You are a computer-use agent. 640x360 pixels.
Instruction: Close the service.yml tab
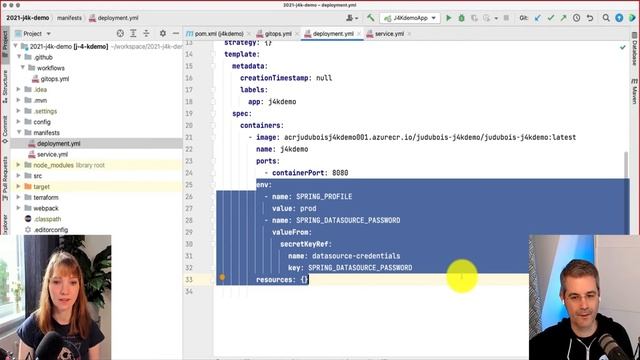click(x=409, y=34)
